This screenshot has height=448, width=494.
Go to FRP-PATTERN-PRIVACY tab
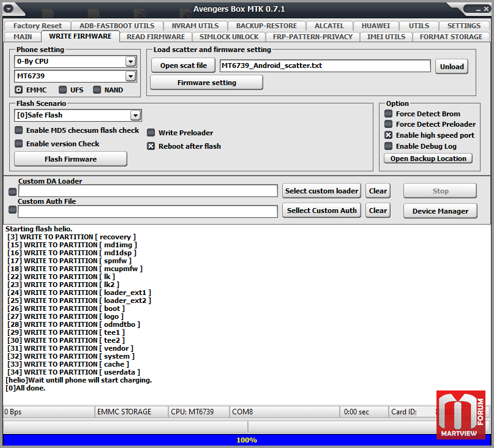pyautogui.click(x=313, y=37)
